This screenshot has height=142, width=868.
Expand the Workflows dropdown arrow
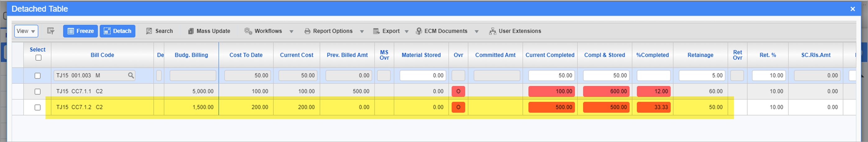coord(292,31)
